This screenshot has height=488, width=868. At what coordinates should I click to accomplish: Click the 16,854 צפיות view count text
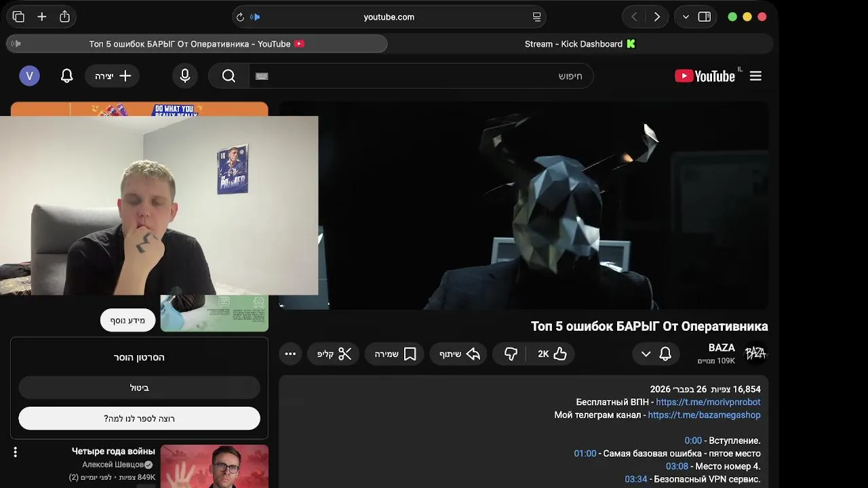[x=735, y=389]
